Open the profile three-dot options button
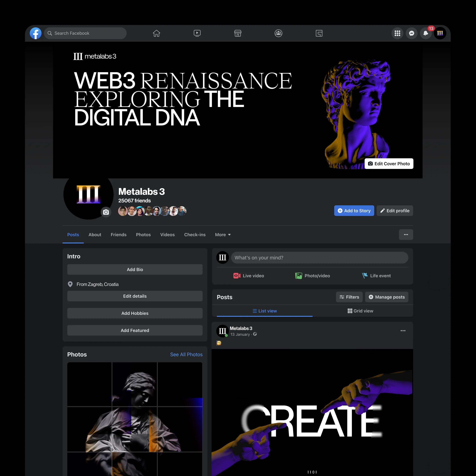Viewport: 476px width, 476px height. (406, 235)
